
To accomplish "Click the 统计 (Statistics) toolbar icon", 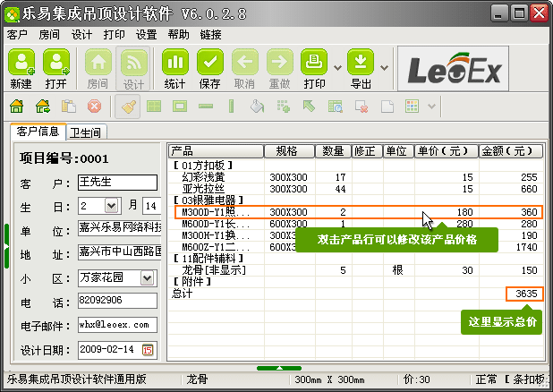I will (175, 69).
